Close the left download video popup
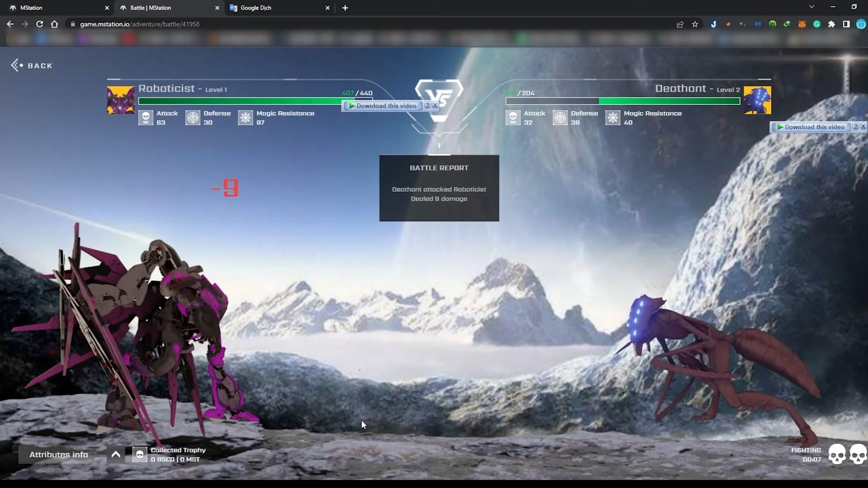This screenshot has width=868, height=488. (x=435, y=105)
